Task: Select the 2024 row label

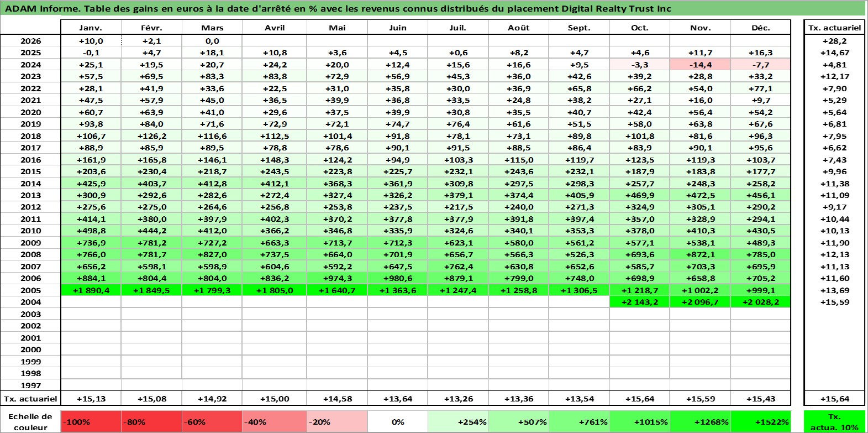Action: click(30, 65)
